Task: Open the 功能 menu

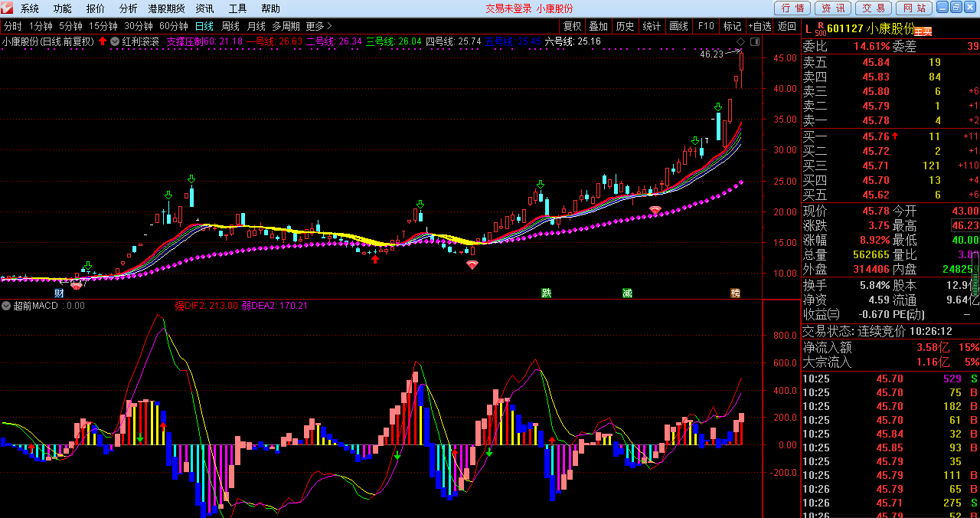Action: point(63,8)
